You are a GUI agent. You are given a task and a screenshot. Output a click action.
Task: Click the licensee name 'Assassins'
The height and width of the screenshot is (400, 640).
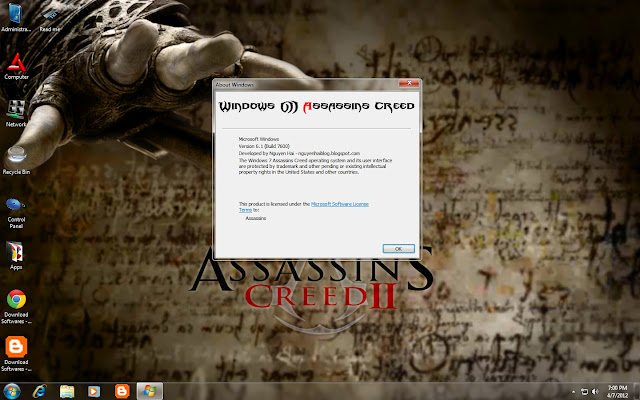256,218
